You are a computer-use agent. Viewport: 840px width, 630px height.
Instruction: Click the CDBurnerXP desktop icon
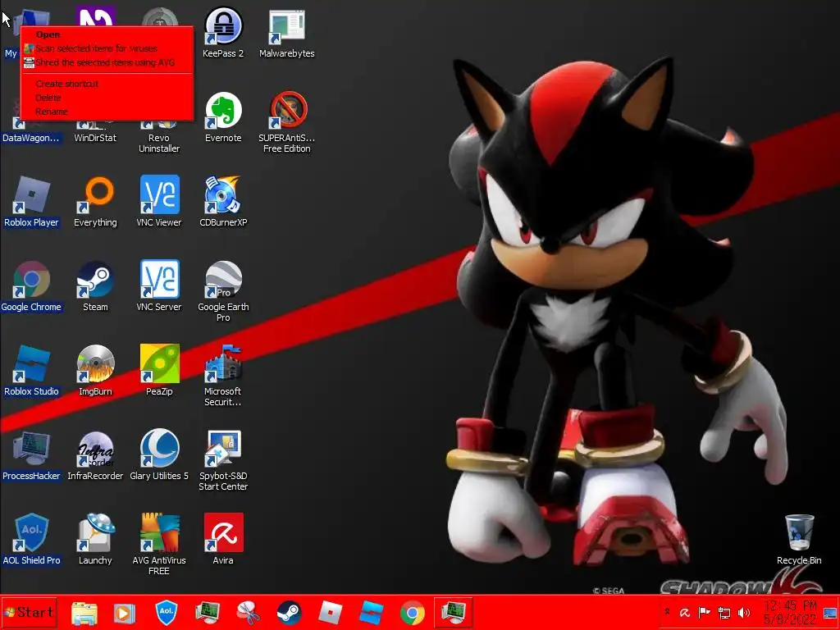pyautogui.click(x=223, y=202)
